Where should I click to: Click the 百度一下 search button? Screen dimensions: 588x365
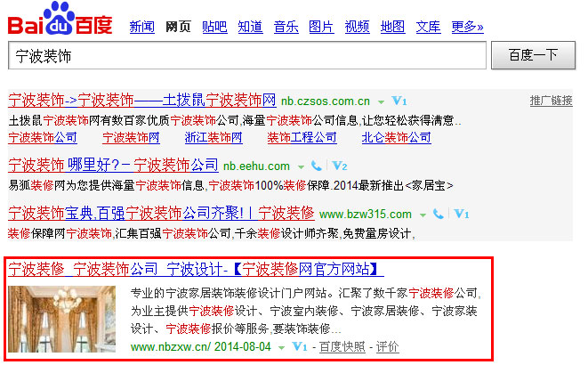(533, 55)
